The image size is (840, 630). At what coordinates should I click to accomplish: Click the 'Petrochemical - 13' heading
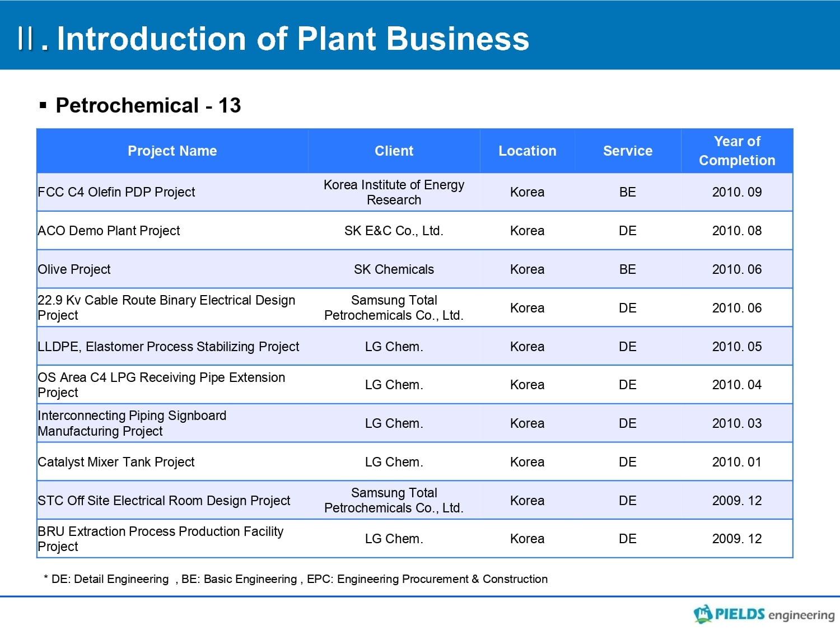coord(148,105)
